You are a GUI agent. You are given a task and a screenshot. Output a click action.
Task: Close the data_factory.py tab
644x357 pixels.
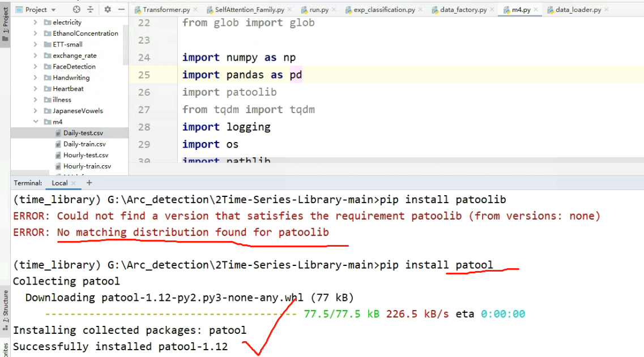[492, 10]
